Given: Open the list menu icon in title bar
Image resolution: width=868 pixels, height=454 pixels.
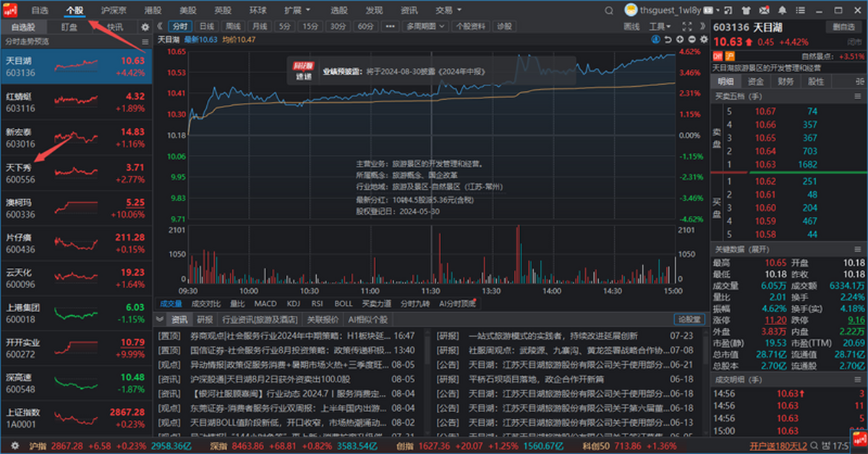Looking at the screenshot, I should coord(800,10).
